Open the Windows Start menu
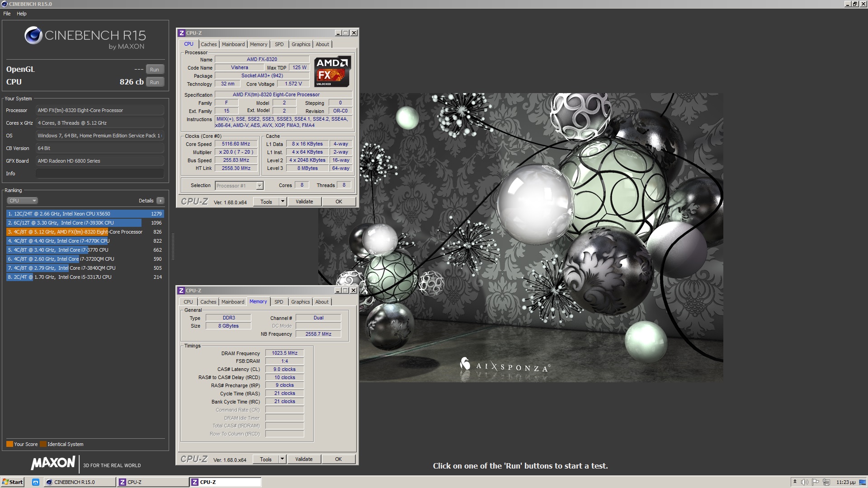Image resolution: width=868 pixels, height=488 pixels. [x=12, y=482]
